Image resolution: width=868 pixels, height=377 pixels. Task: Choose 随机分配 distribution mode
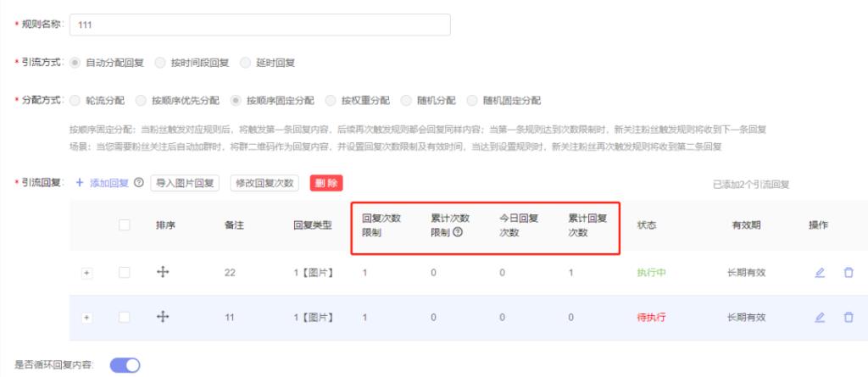point(406,100)
